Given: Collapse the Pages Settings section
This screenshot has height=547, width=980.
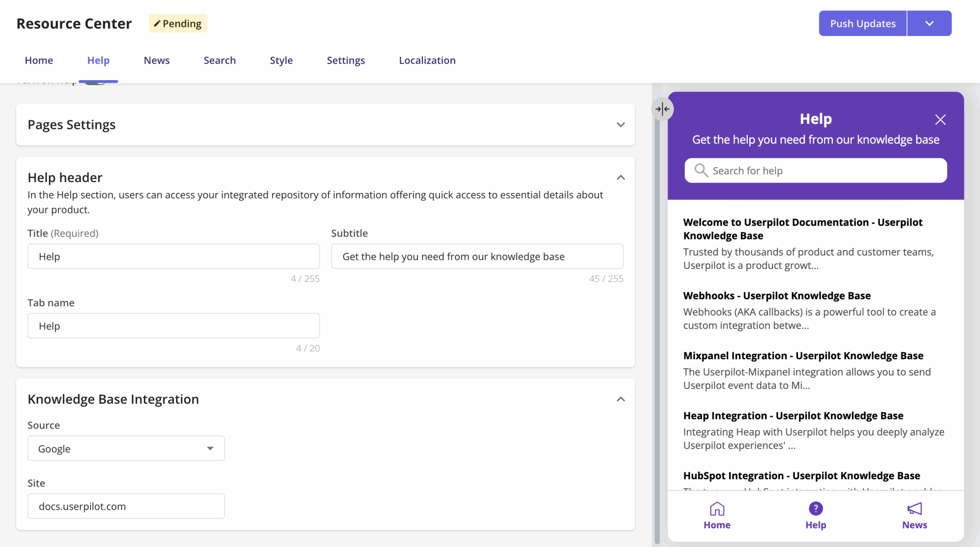Looking at the screenshot, I should click(x=621, y=124).
